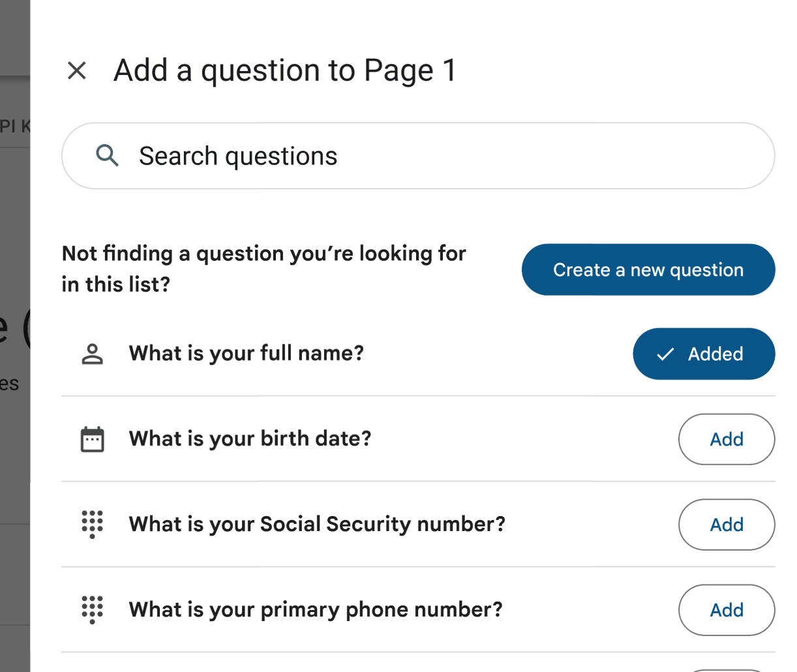
Task: Click the dial-pad icon beside phone number question
Action: tap(92, 609)
